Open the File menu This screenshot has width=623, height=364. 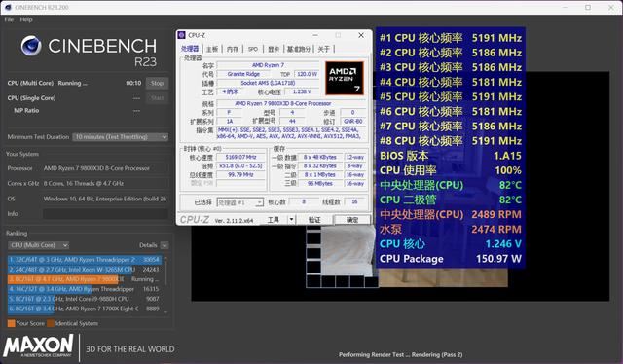(9, 19)
